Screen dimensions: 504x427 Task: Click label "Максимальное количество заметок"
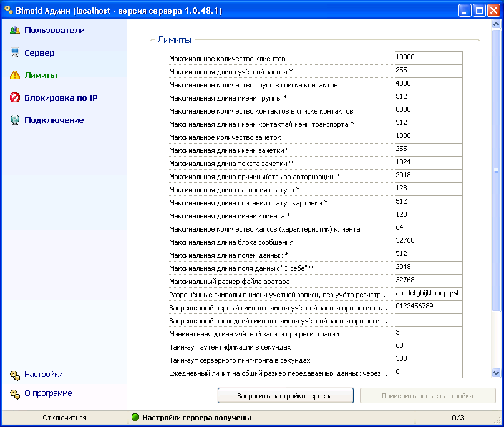point(225,138)
